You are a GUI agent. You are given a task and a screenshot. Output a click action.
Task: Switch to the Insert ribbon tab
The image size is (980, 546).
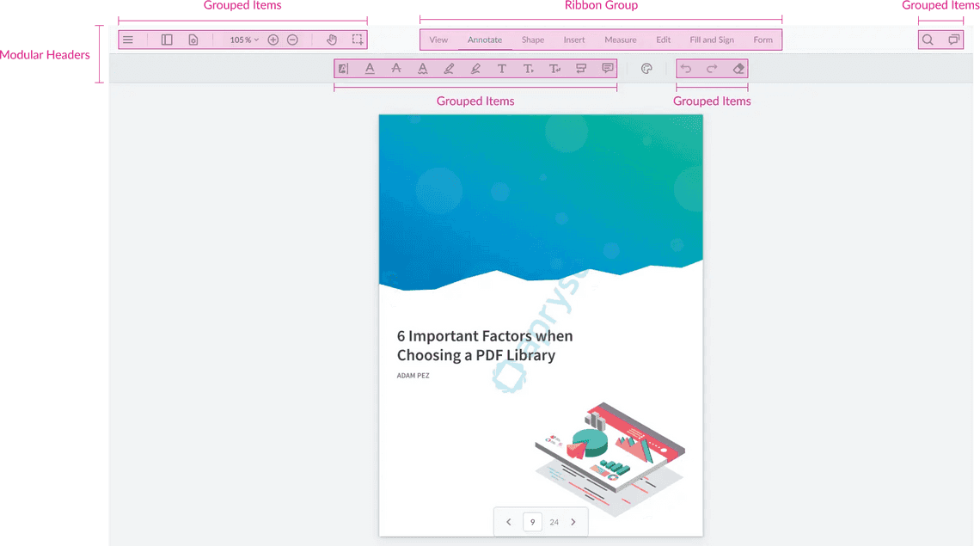[573, 40]
